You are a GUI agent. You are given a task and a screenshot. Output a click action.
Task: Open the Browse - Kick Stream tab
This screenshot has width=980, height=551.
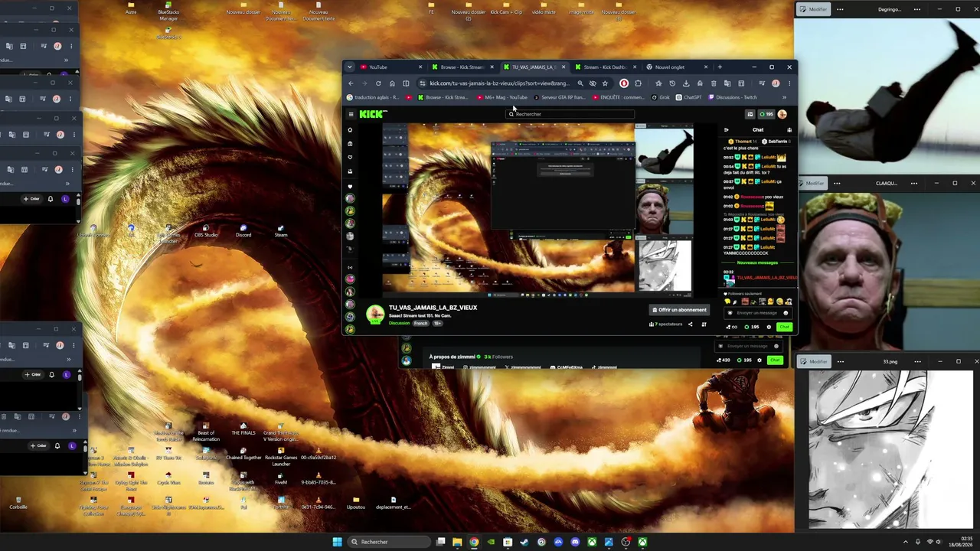pos(462,67)
